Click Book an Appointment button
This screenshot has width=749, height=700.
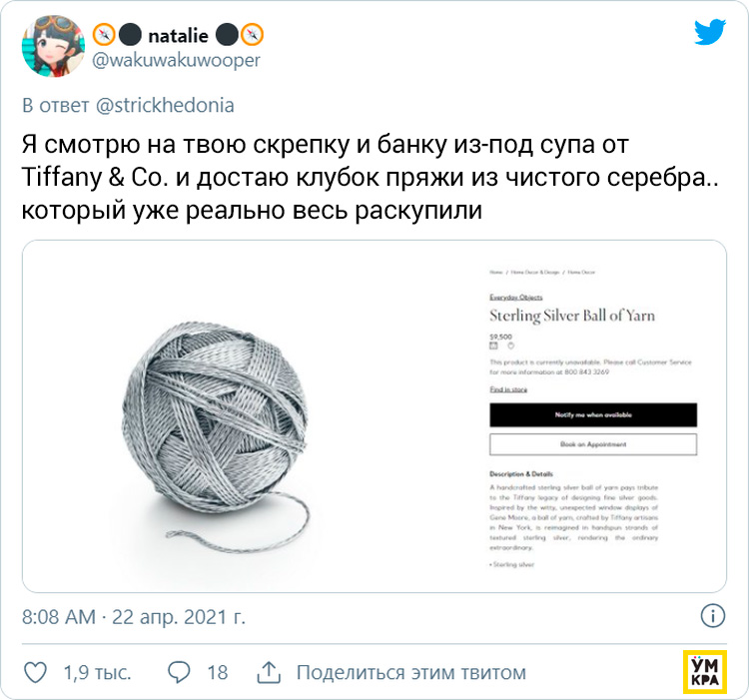(593, 444)
